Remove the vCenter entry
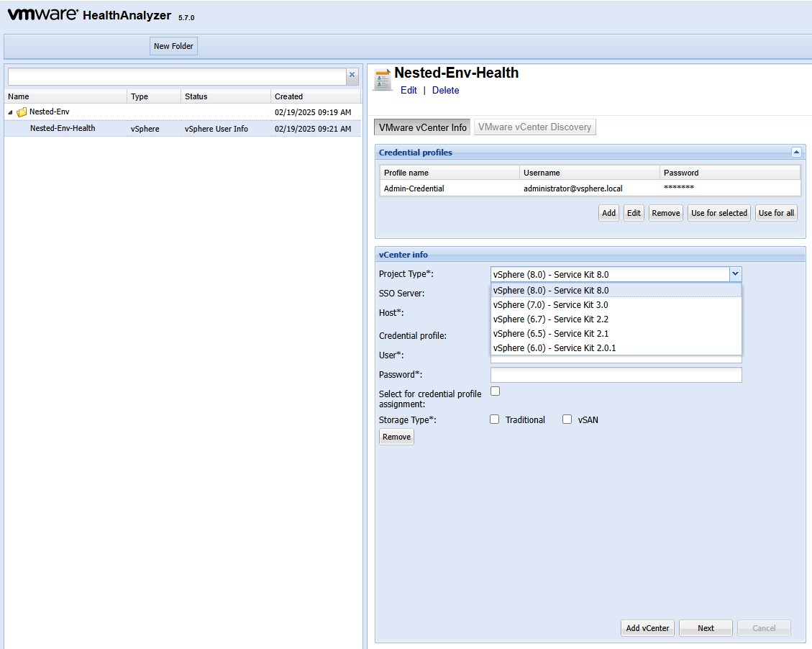Viewport: 812px width, 649px height. [x=397, y=437]
